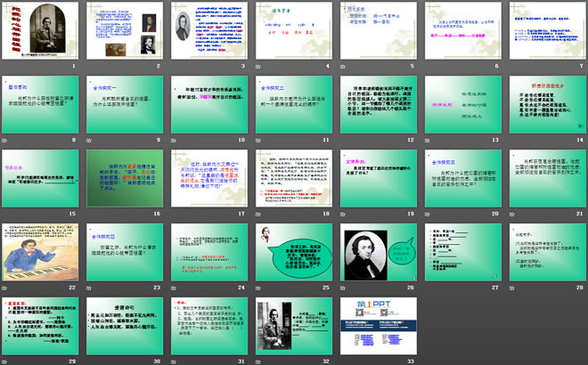Viewport: 588px width, 365px height.
Task: Click the animation star icon below slide 13
Action: 423,141
